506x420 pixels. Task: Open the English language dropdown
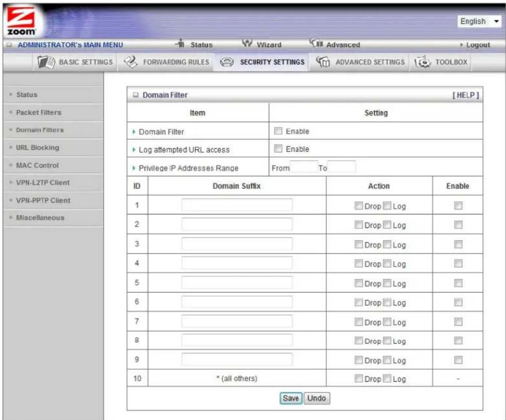(x=479, y=21)
